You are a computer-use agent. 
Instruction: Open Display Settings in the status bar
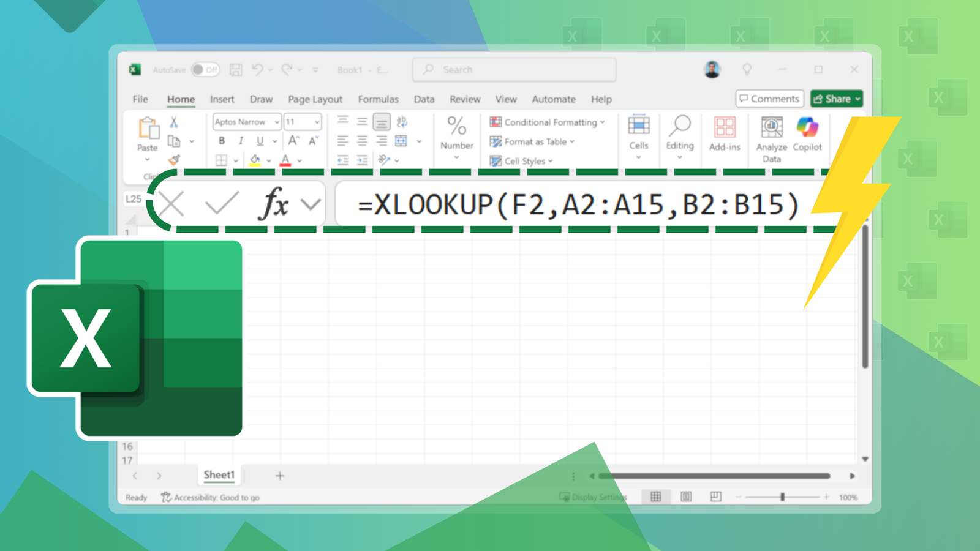593,497
